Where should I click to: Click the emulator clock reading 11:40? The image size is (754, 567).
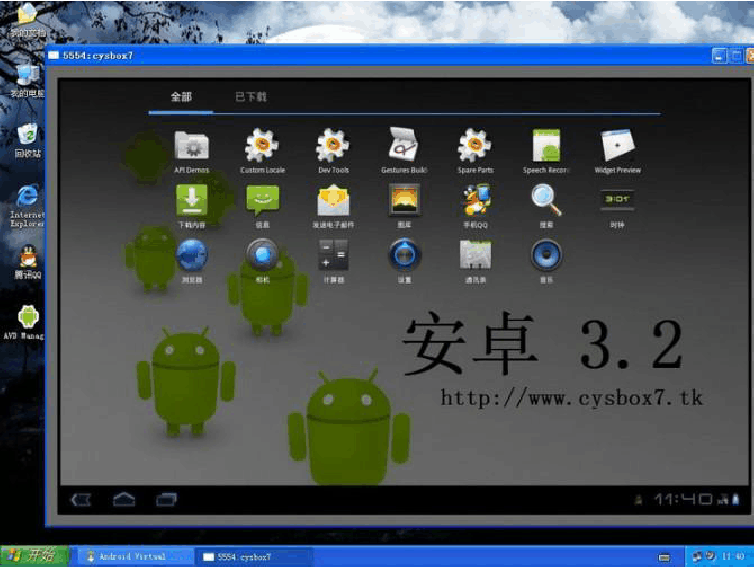(x=683, y=499)
